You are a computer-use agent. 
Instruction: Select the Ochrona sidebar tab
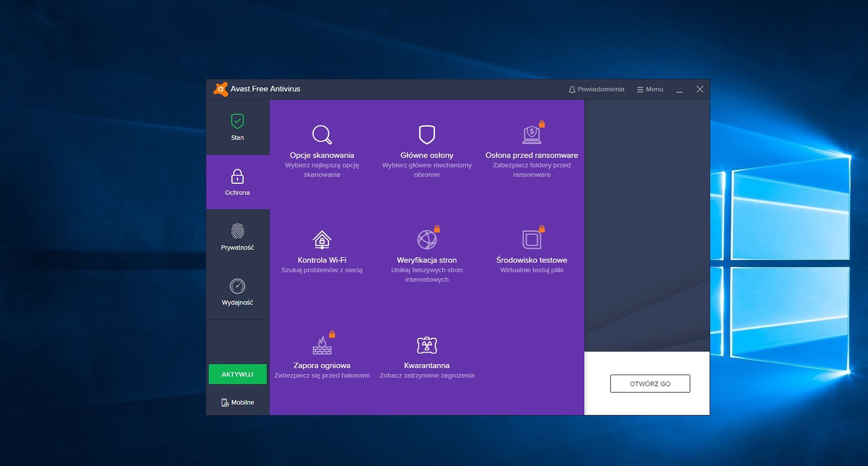pos(237,182)
